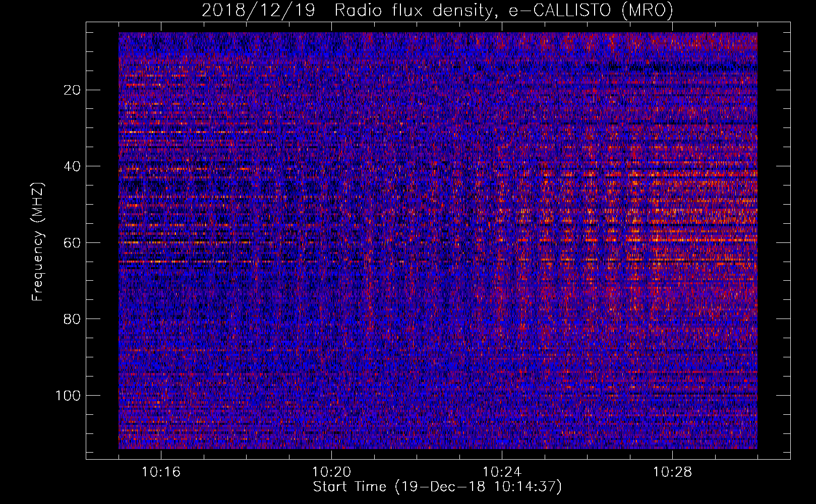
Task: Click the 'Start Time (19-Dec-18 10:14:37)' label
Action: [437, 487]
